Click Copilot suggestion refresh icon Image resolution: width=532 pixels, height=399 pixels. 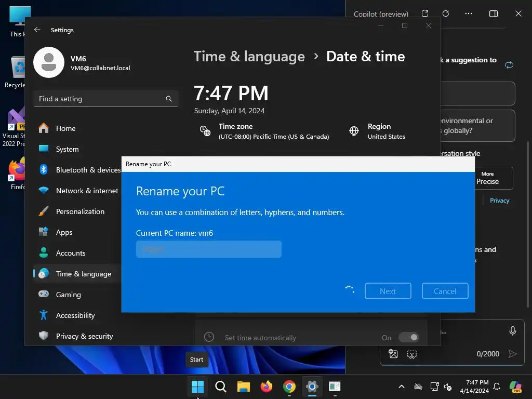509,65
